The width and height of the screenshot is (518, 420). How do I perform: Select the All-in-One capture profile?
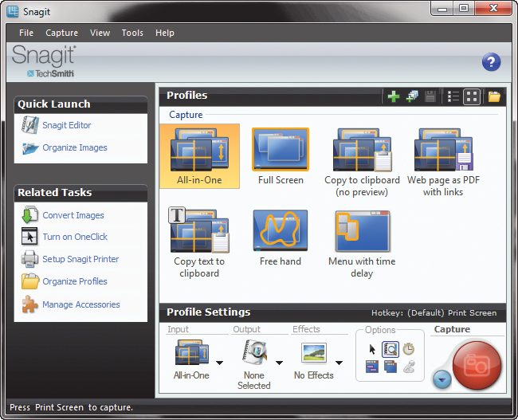tap(198, 155)
